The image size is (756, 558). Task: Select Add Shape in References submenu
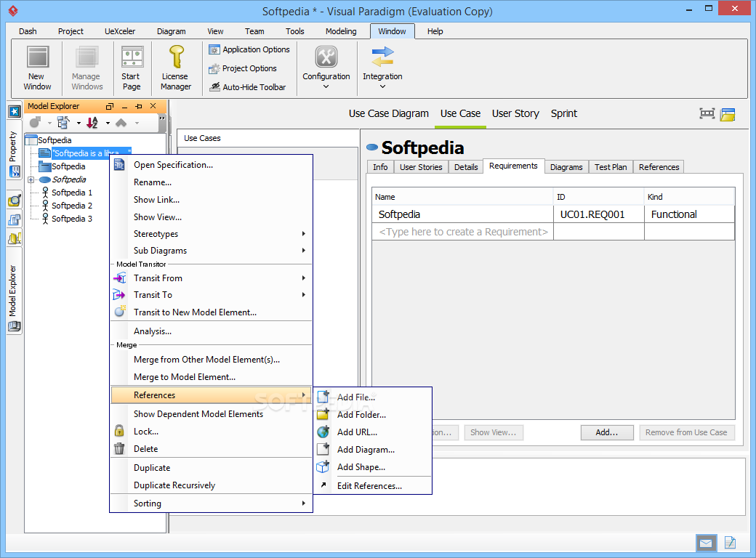tap(373, 467)
